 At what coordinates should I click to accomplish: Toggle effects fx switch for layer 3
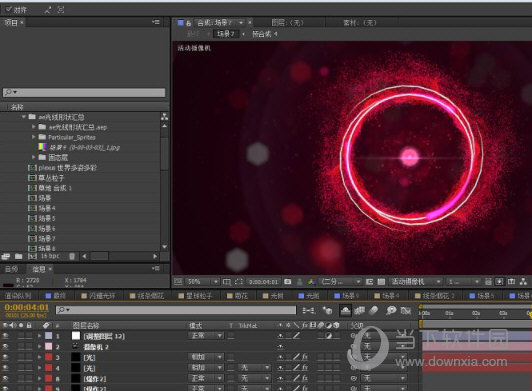(x=305, y=357)
